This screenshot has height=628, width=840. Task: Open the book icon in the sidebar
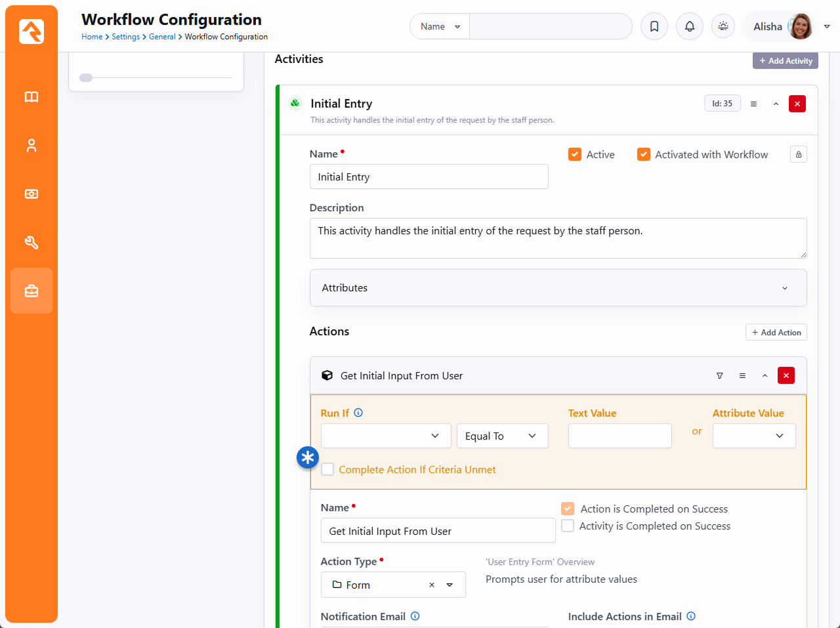(31, 97)
